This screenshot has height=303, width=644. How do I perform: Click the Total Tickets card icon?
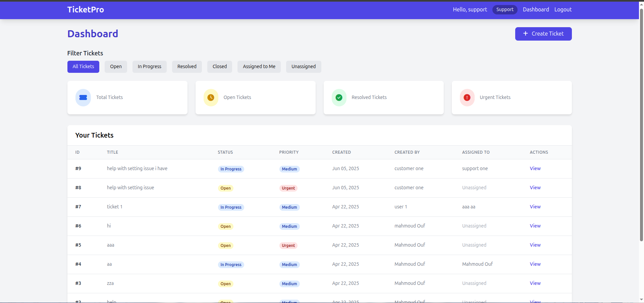pyautogui.click(x=83, y=97)
